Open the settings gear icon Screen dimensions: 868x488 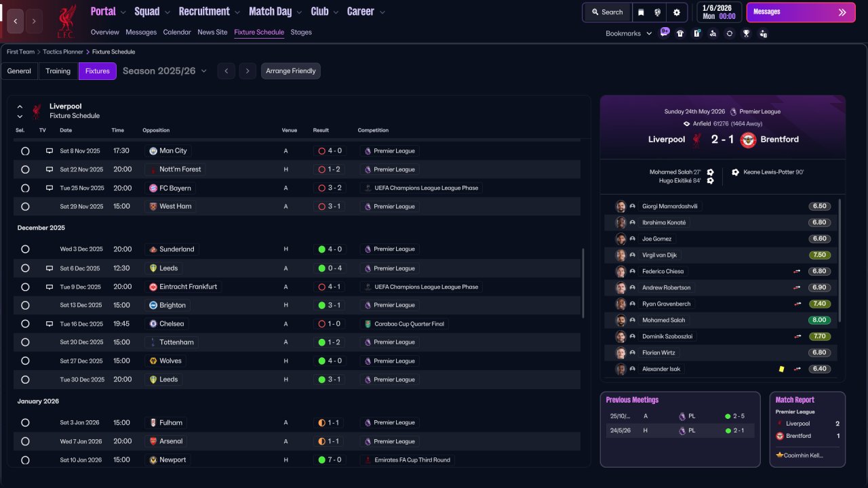click(x=677, y=12)
